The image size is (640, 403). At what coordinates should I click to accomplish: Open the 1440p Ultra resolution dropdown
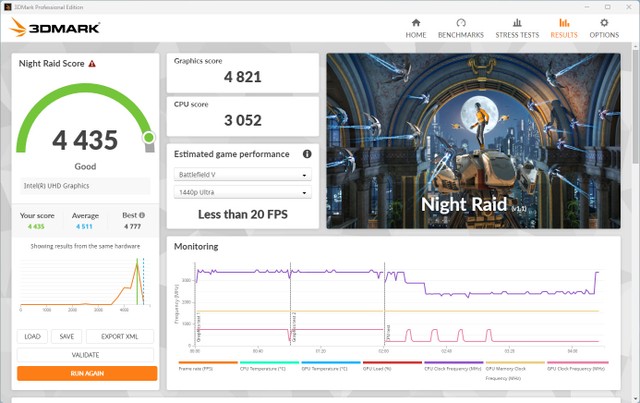[243, 192]
